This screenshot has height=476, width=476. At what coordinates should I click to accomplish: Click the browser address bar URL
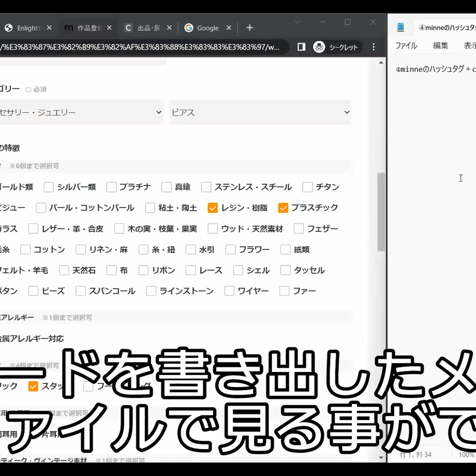[x=140, y=47]
